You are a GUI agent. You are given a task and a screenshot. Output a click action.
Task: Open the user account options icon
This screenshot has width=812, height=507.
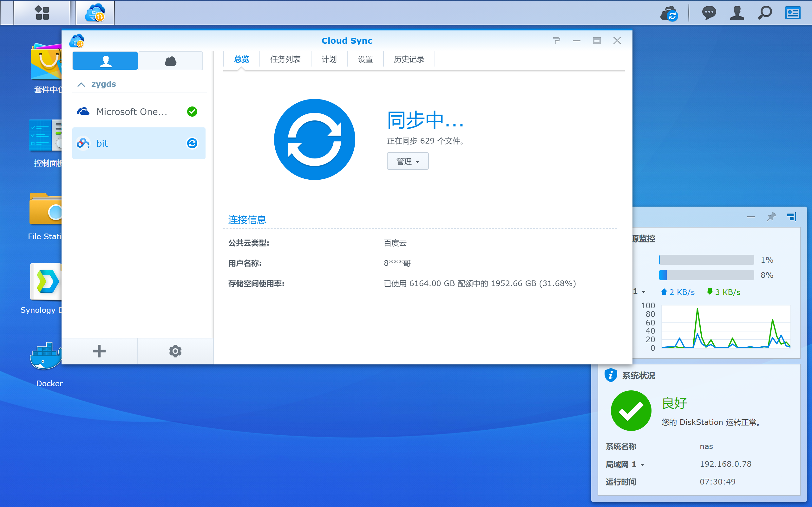coord(737,13)
